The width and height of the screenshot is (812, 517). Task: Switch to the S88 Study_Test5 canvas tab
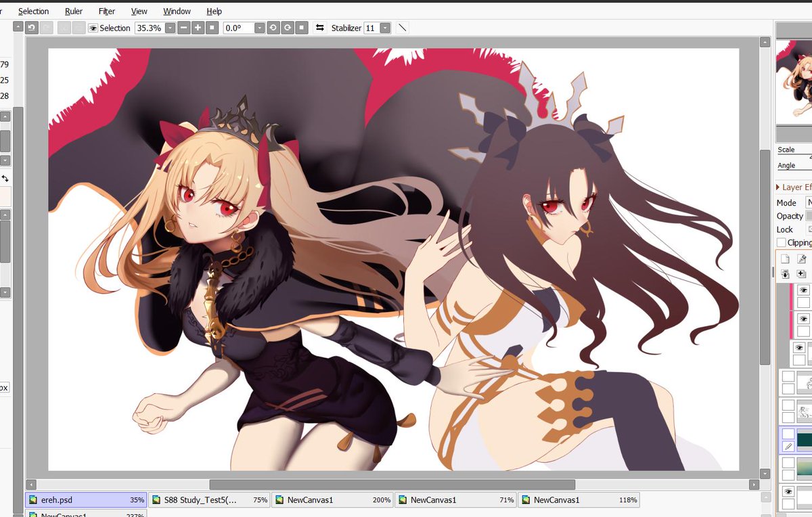[208, 500]
